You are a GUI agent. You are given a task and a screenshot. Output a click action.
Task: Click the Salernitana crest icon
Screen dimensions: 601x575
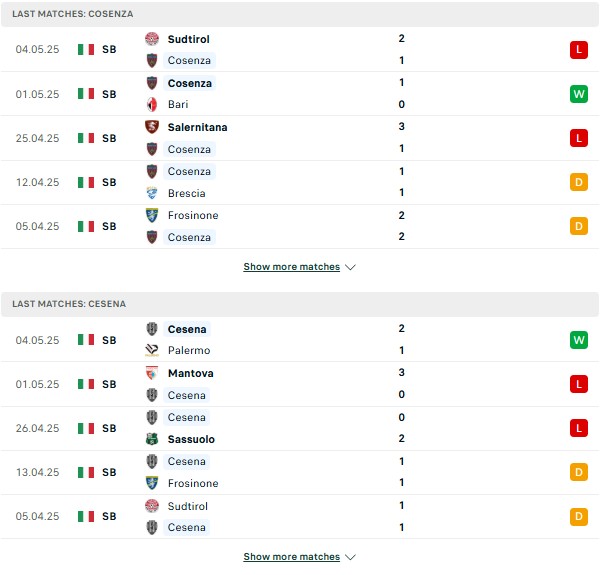[x=152, y=127]
